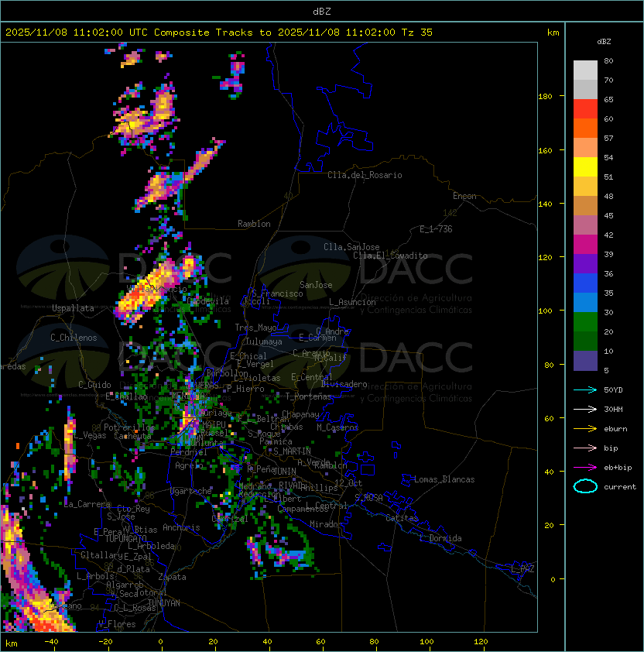
Task: Select the mauve pink swatch above 42
Action: pyautogui.click(x=585, y=225)
